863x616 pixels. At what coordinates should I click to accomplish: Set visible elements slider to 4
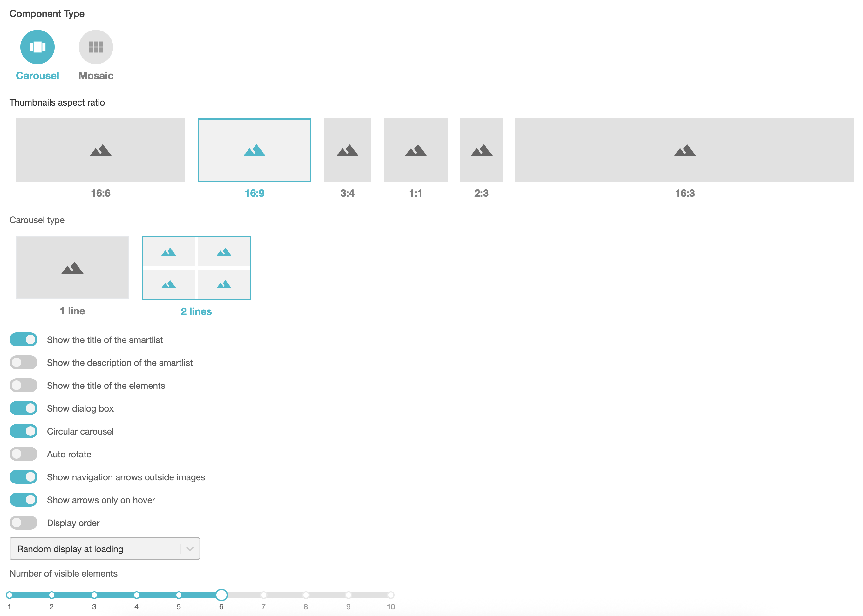(x=137, y=595)
